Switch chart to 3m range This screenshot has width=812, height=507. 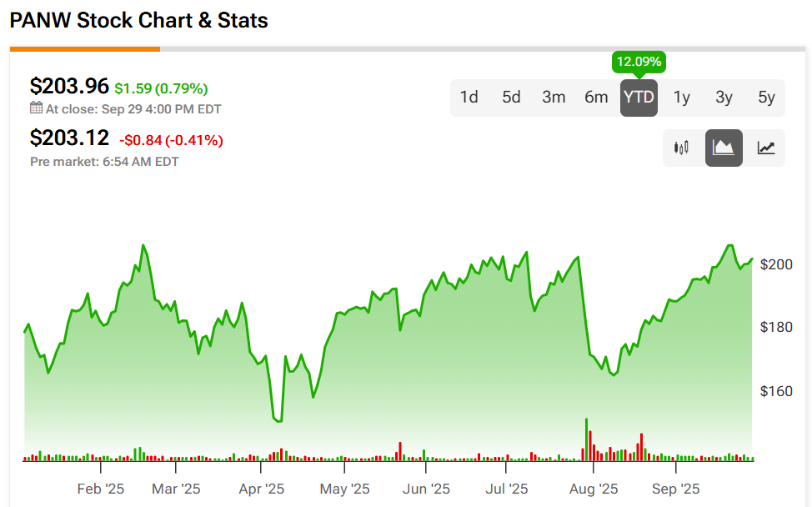point(554,98)
